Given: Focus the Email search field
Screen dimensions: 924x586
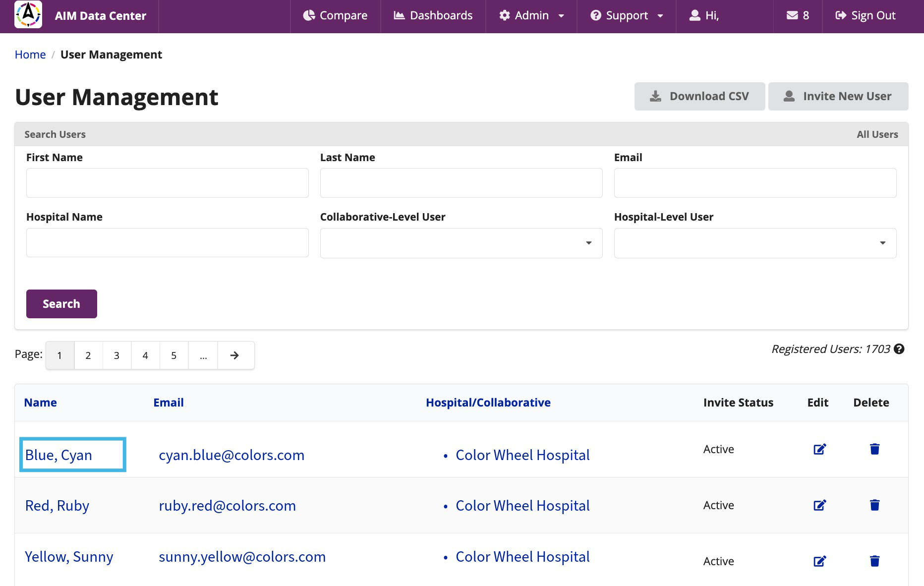Looking at the screenshot, I should 755,183.
